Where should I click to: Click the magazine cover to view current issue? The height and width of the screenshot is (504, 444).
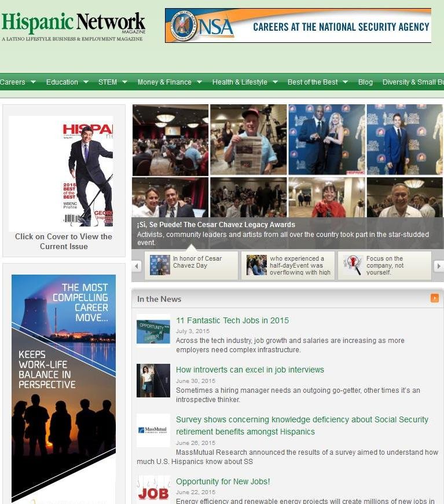(61, 174)
